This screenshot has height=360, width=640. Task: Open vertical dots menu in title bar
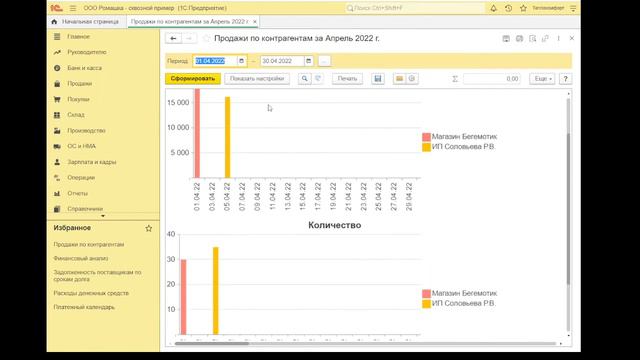[x=558, y=38]
